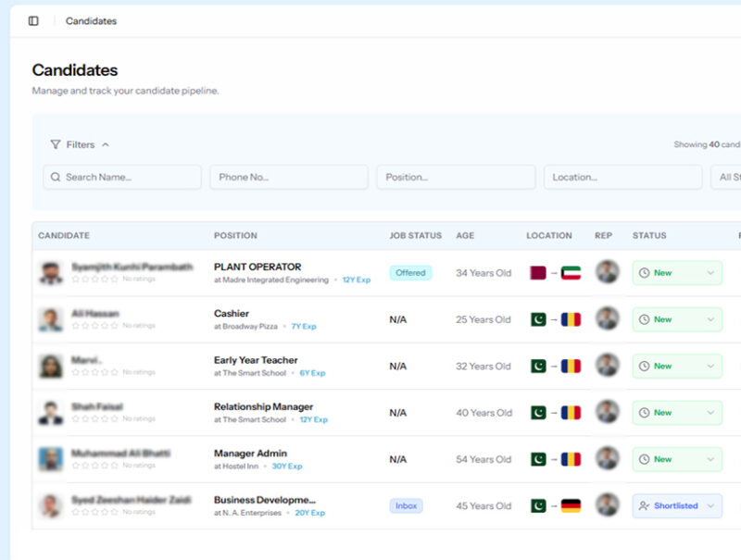Click the JOB STATUS column header

point(415,236)
